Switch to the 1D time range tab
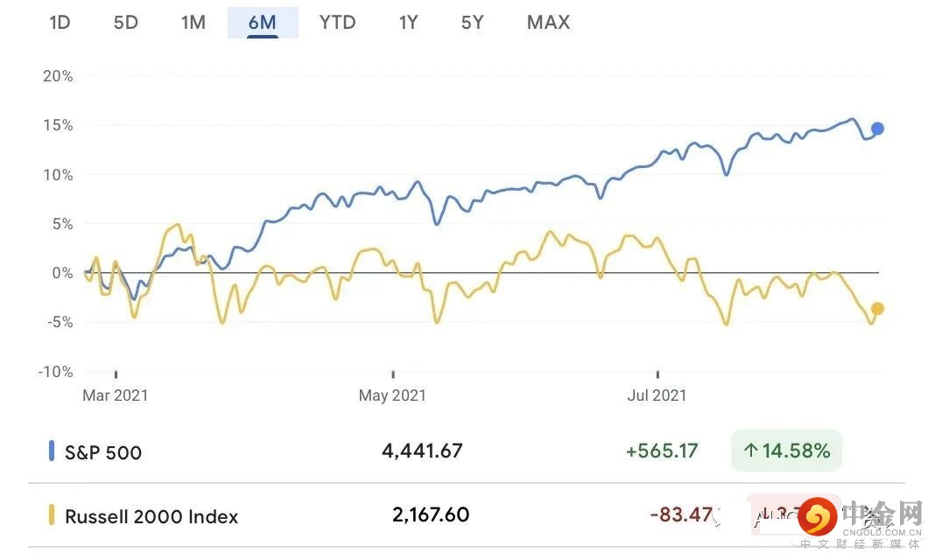The image size is (935, 560). tap(60, 23)
